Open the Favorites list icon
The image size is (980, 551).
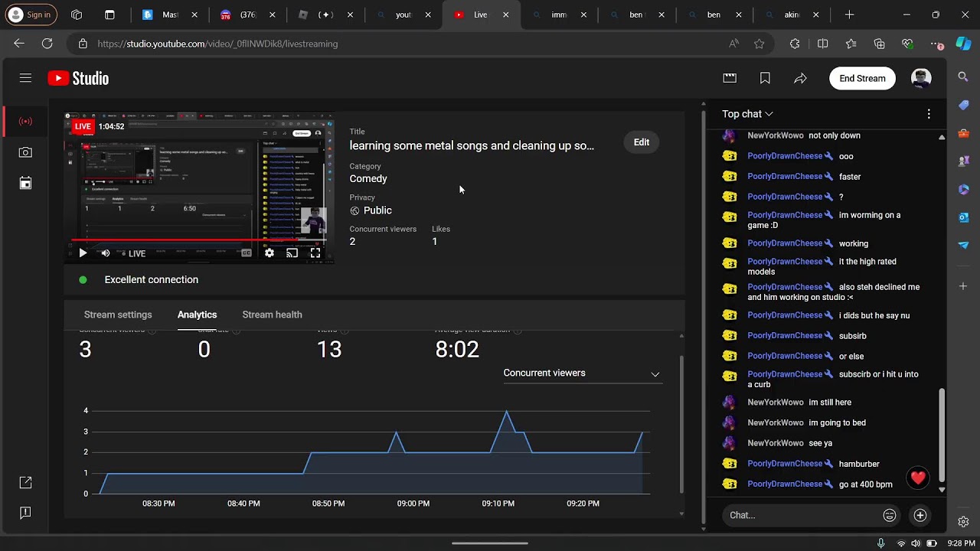(851, 44)
